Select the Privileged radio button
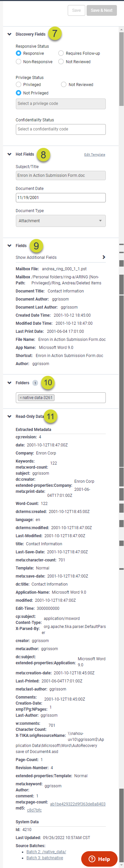Image resolution: width=124 pixels, height=868 pixels. 19,85
